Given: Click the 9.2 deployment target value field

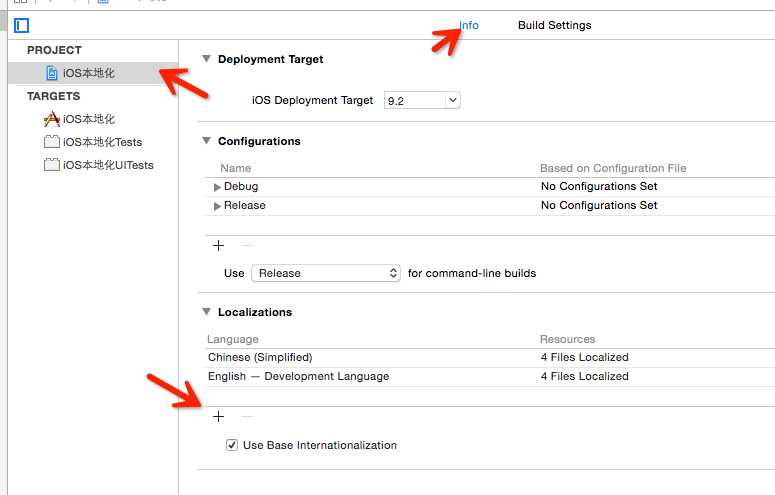Looking at the screenshot, I should pyautogui.click(x=415, y=100).
